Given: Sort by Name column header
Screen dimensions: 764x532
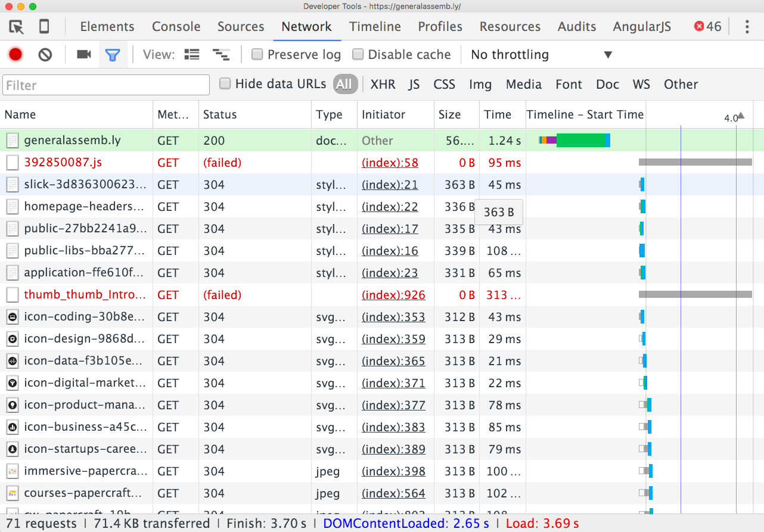Looking at the screenshot, I should coord(76,114).
